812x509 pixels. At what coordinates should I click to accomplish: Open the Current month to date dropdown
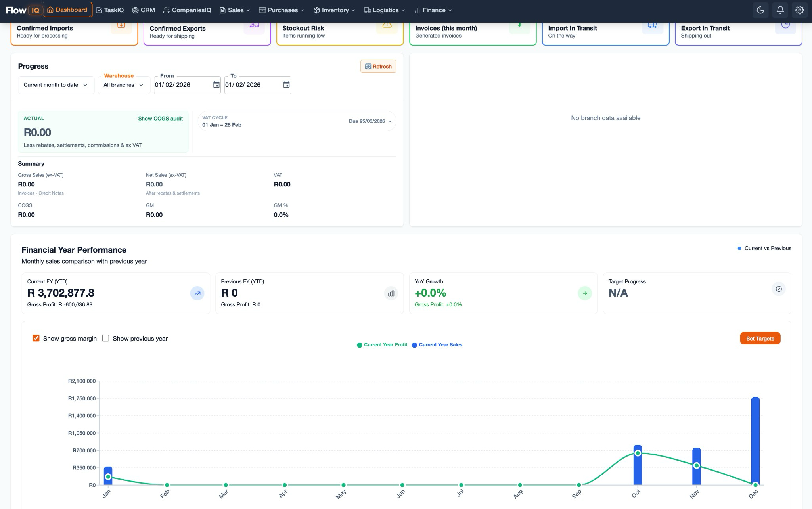point(56,84)
